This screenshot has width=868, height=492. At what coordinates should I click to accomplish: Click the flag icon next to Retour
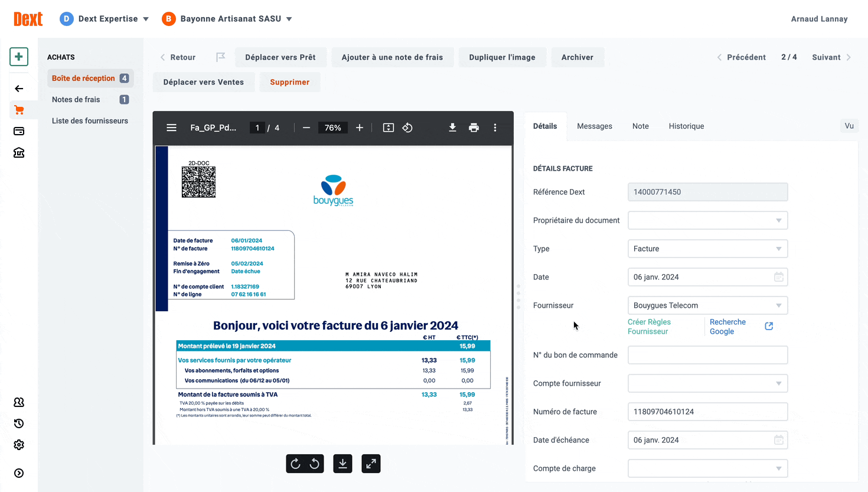coord(221,57)
